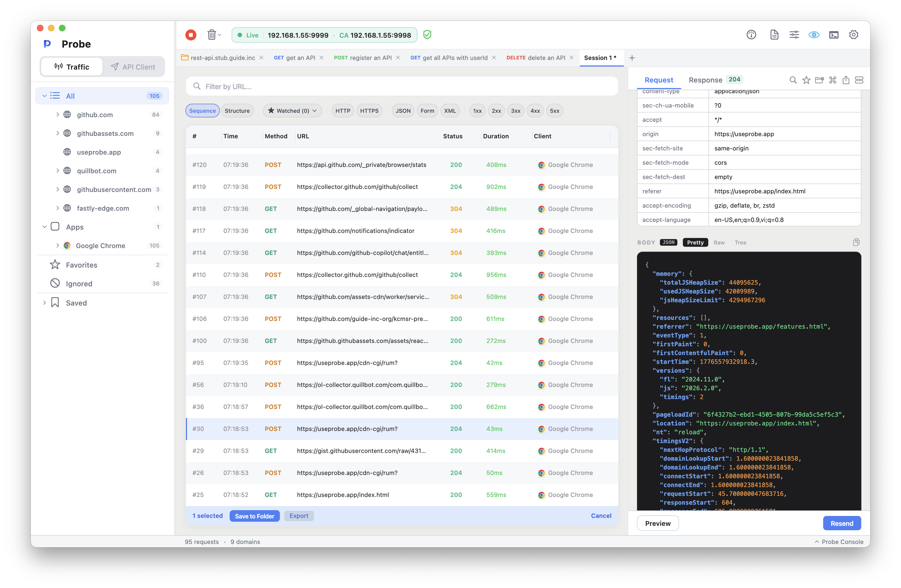This screenshot has width=901, height=588.
Task: Toggle the Apps checkbox in sidebar
Action: pos(55,227)
